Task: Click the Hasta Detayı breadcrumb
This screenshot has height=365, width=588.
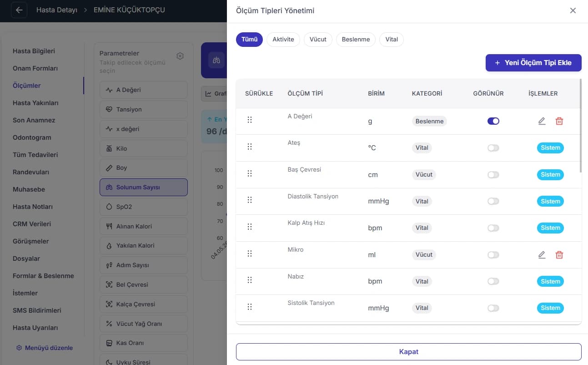Action: [x=57, y=10]
